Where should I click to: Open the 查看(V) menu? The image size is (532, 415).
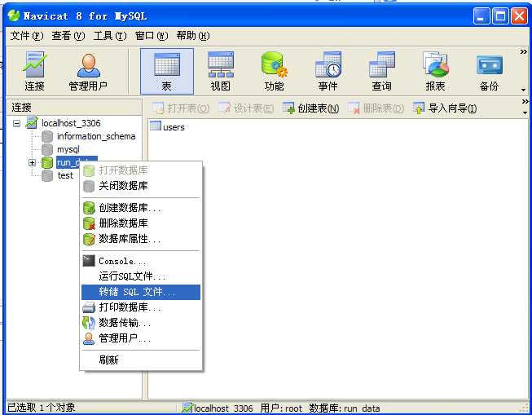68,36
